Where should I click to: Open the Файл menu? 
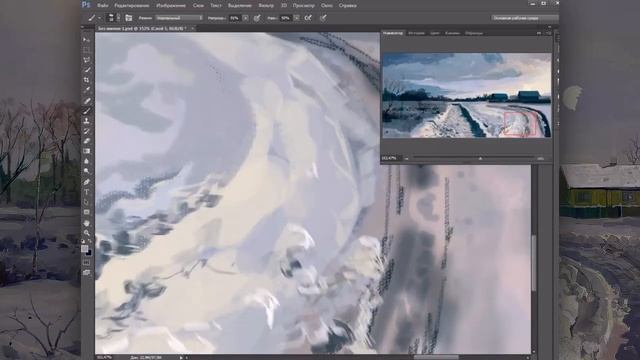coord(103,6)
